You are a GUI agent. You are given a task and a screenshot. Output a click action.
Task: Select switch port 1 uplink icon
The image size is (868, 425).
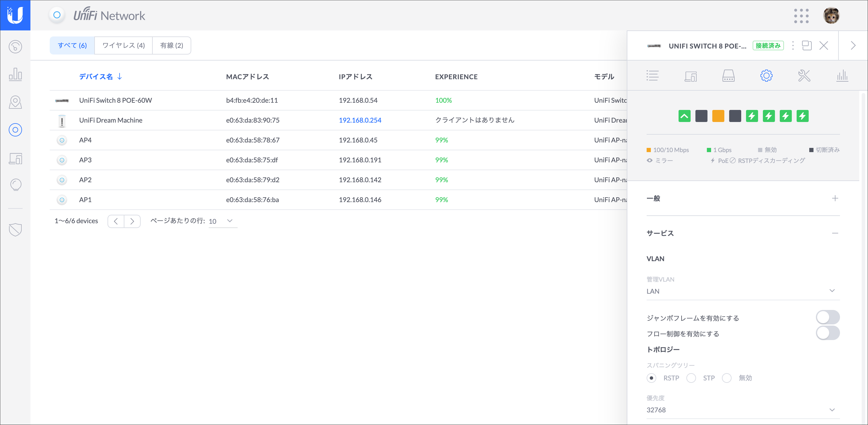[684, 116]
